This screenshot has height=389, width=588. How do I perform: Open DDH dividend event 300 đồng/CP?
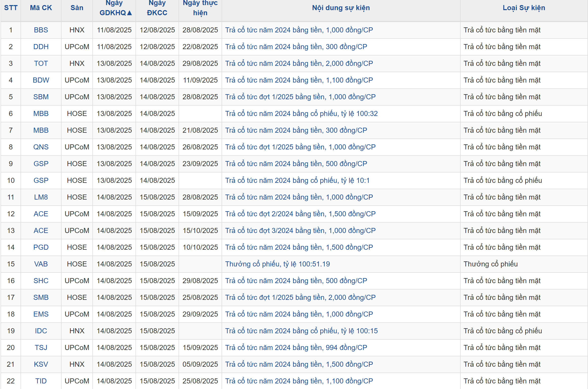pyautogui.click(x=296, y=47)
